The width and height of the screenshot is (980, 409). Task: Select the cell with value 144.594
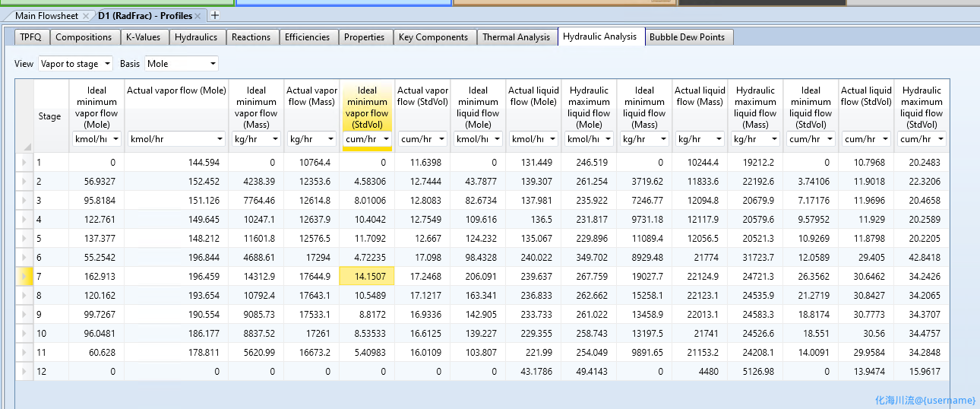pos(176,162)
